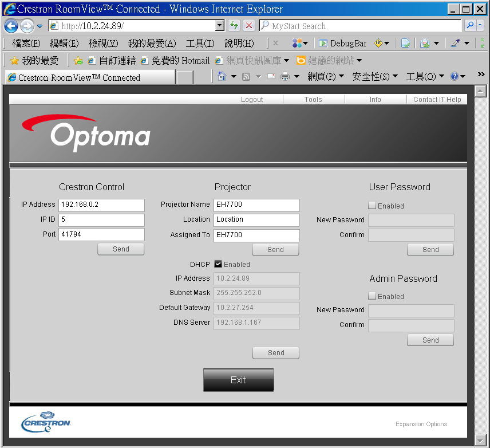The image size is (490, 448).
Task: Click Send under Assigned To field
Action: pyautogui.click(x=276, y=250)
